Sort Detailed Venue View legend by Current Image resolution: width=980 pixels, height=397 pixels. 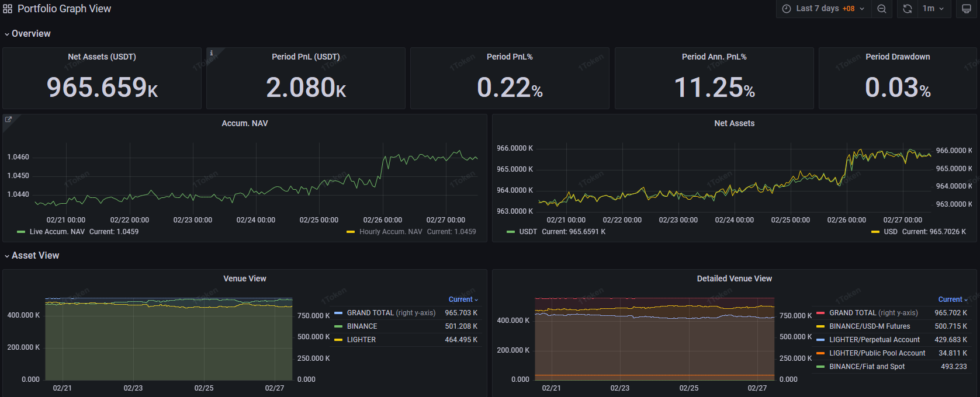pos(953,300)
